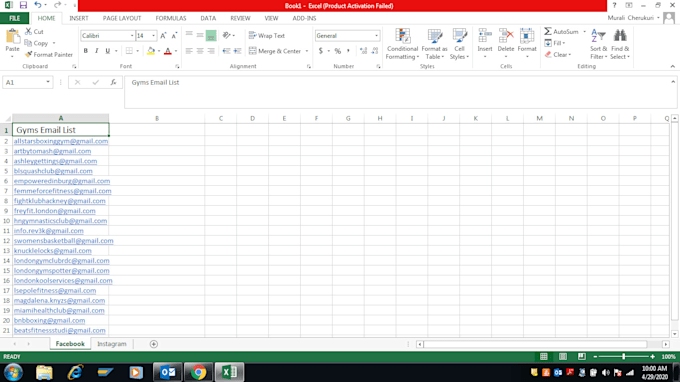Increase font size with A-up icon

coord(163,36)
